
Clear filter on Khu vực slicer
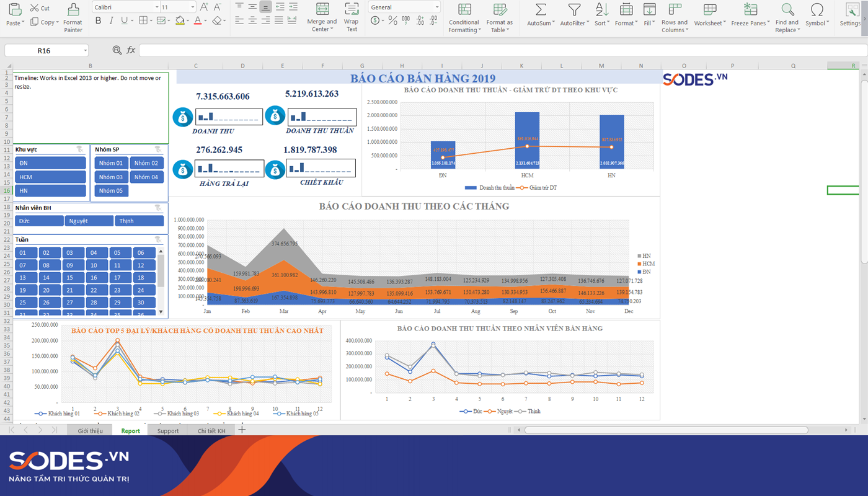(80, 149)
